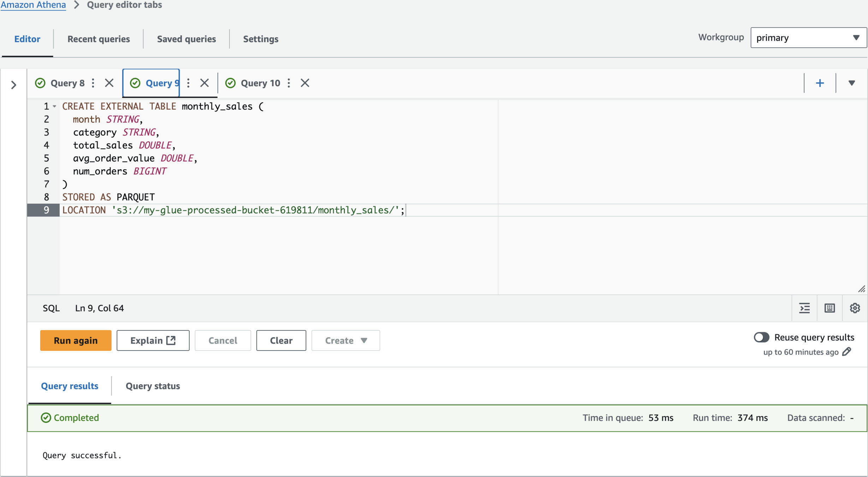868x477 pixels.
Task: Open Query 8 tab options menu
Action: click(93, 83)
